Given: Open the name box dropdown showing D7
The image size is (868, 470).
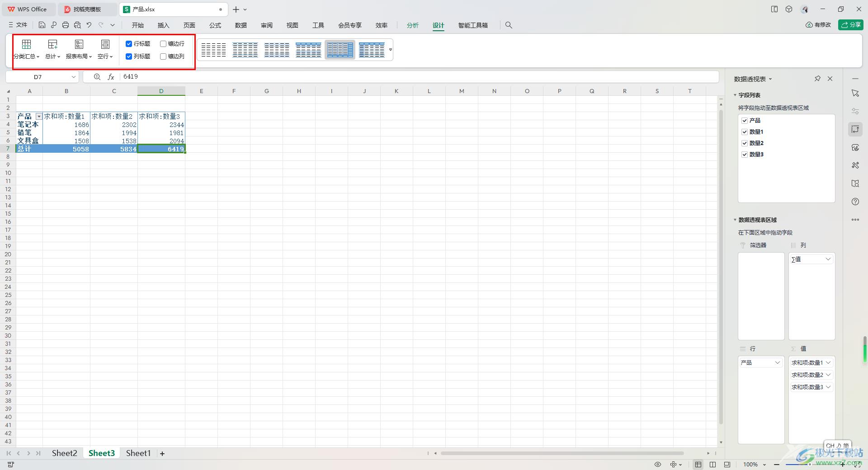Looking at the screenshot, I should [73, 77].
